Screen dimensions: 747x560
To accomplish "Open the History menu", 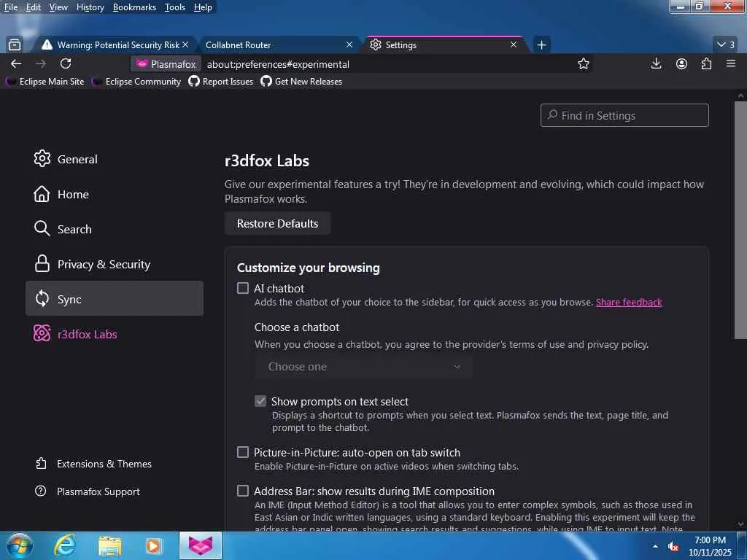I will click(90, 7).
